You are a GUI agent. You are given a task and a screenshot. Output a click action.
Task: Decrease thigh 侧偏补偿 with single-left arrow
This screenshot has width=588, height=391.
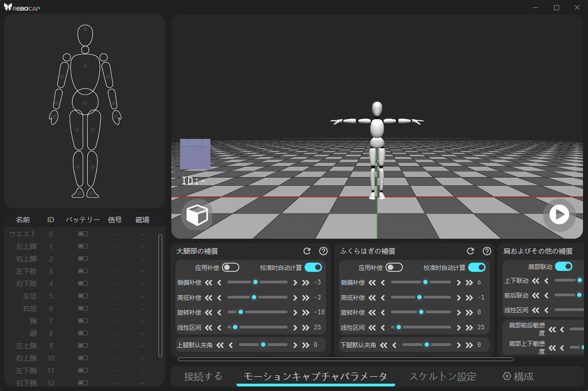pyautogui.click(x=220, y=282)
